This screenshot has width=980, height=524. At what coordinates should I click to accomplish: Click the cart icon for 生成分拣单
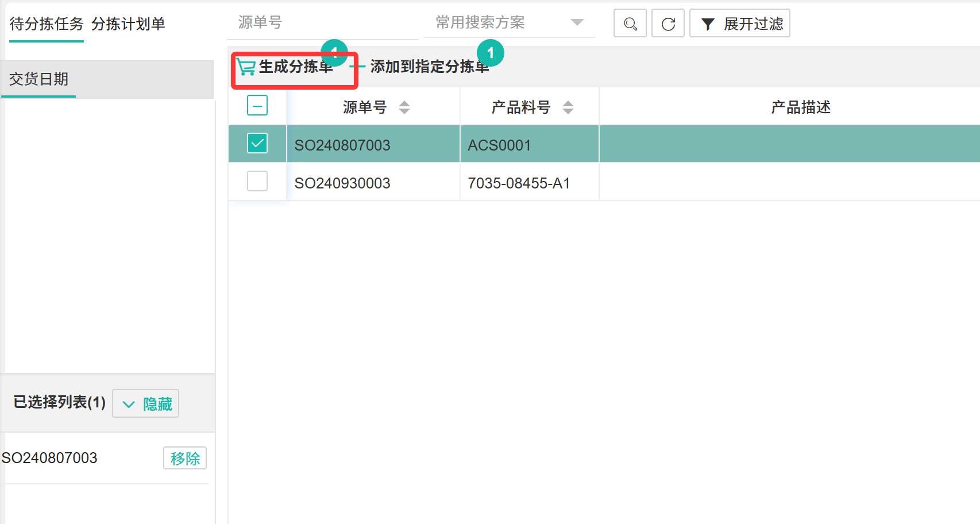click(x=246, y=67)
